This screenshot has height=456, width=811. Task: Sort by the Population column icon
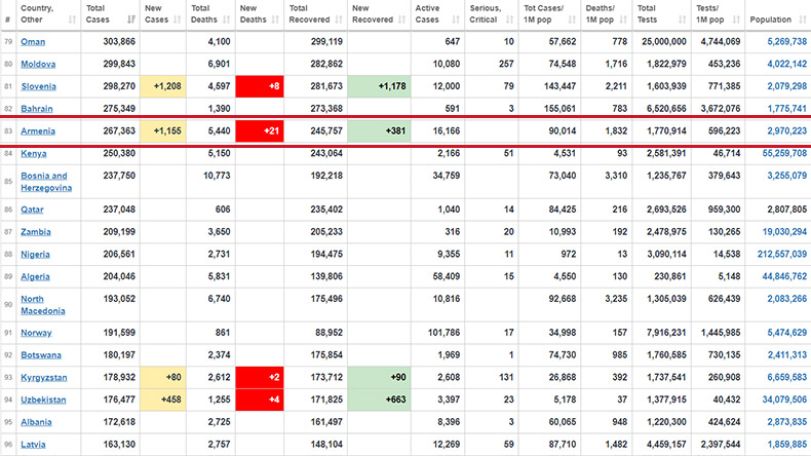point(802,20)
